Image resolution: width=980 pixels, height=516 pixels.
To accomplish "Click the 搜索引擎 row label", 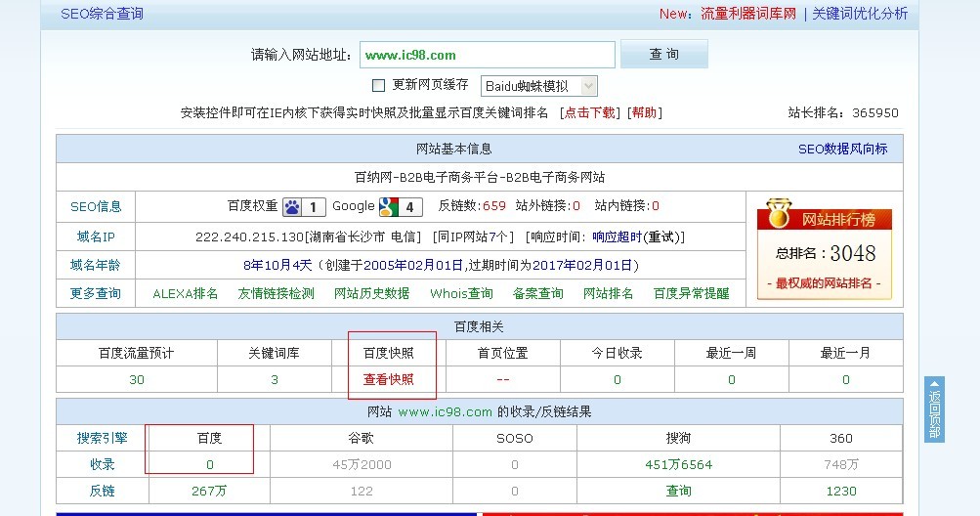I will tap(102, 438).
